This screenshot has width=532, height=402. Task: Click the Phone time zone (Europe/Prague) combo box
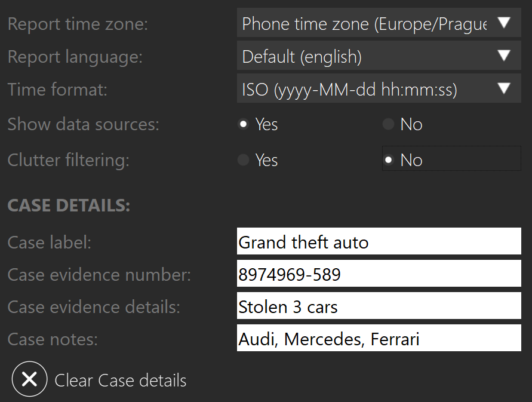coord(379,23)
